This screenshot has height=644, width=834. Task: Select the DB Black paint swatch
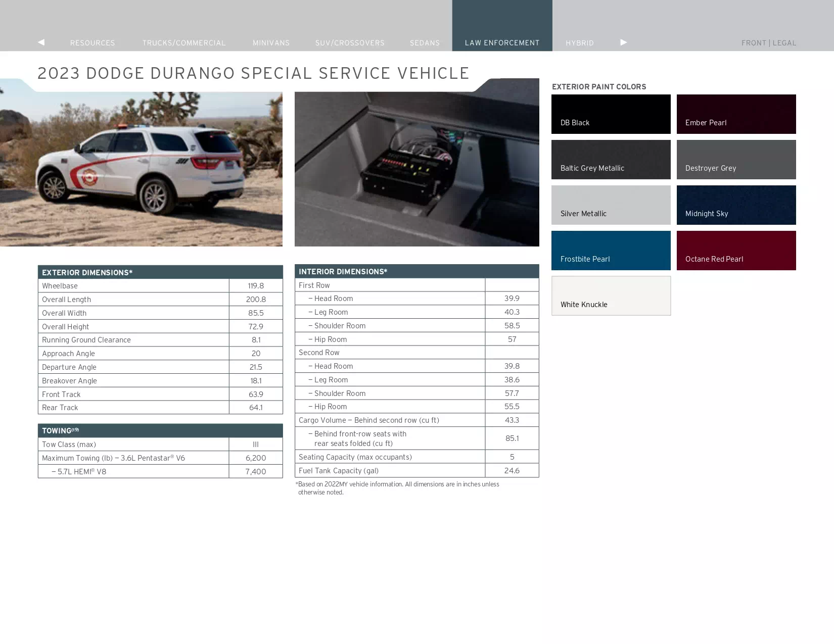(611, 114)
